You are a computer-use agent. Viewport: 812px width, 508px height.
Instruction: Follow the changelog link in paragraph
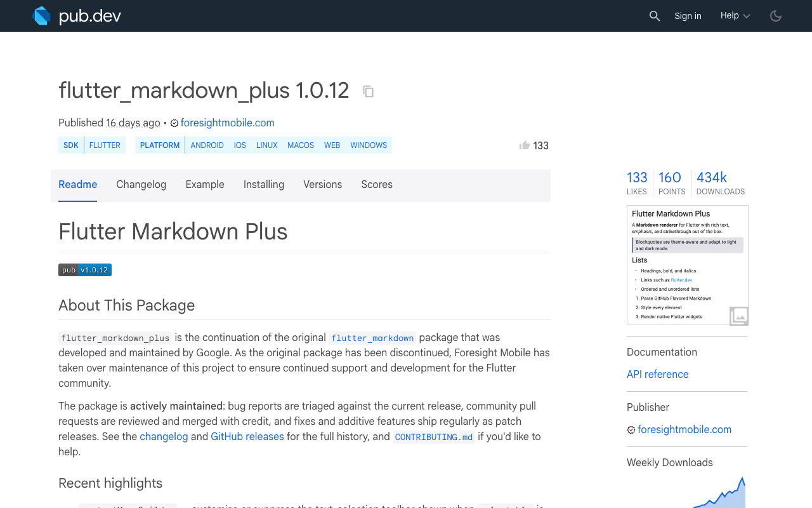(164, 437)
